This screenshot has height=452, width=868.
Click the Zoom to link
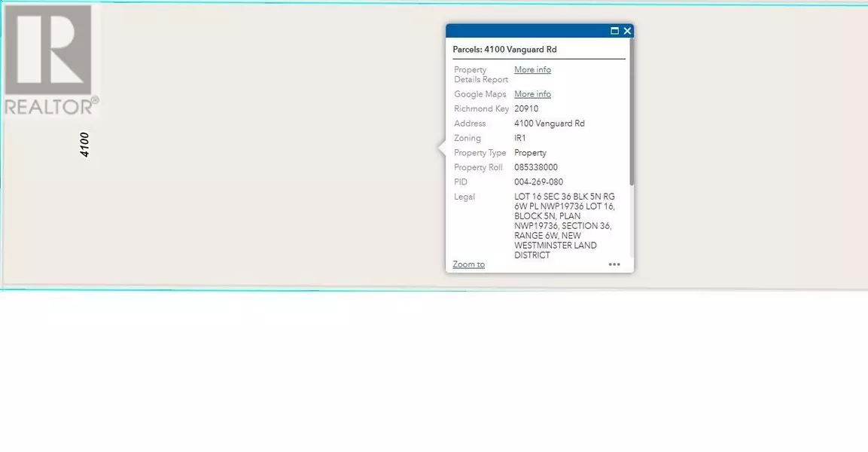[x=468, y=264]
